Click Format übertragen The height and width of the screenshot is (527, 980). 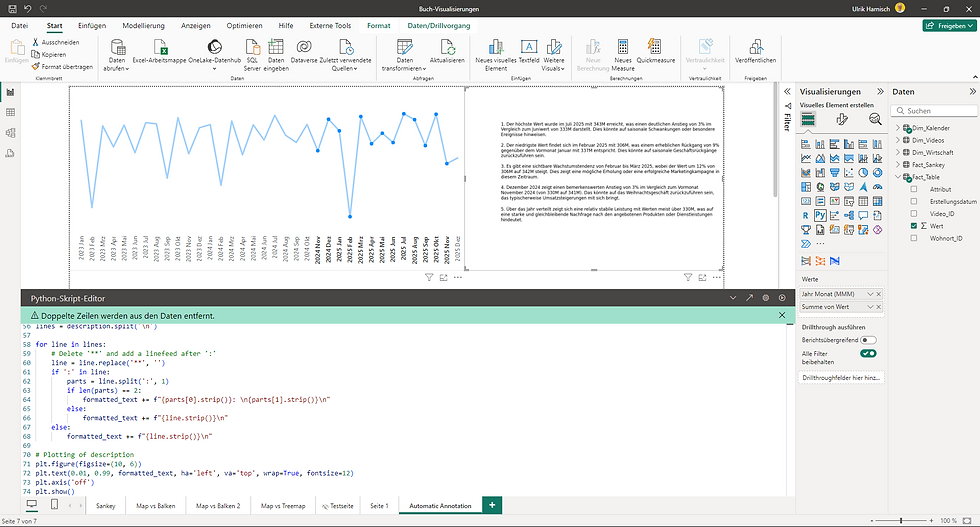[x=62, y=66]
